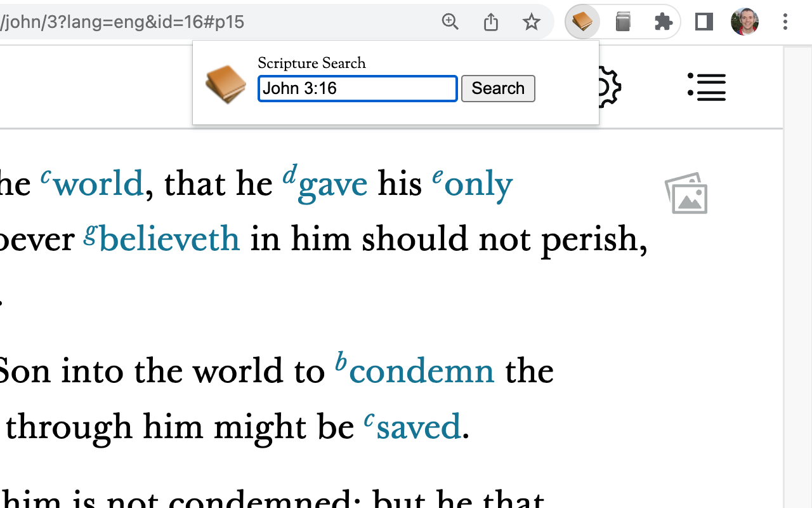
Task: Click the Search button
Action: pyautogui.click(x=498, y=88)
